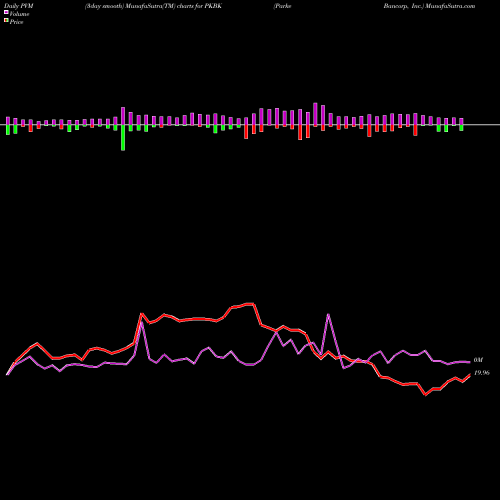500x500 pixels.
Task: Click the '0M' volume end label
Action: coord(478,360)
